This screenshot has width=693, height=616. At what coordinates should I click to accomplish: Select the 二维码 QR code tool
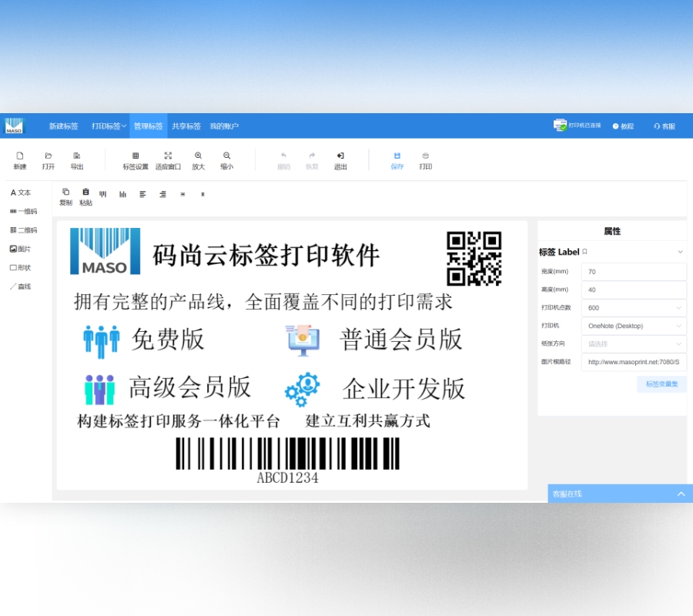click(x=24, y=229)
